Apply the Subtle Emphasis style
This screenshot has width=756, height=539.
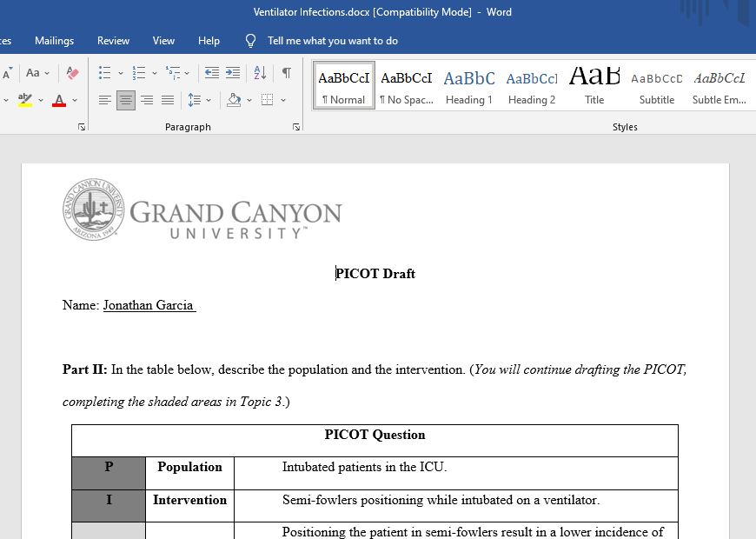tap(720, 85)
